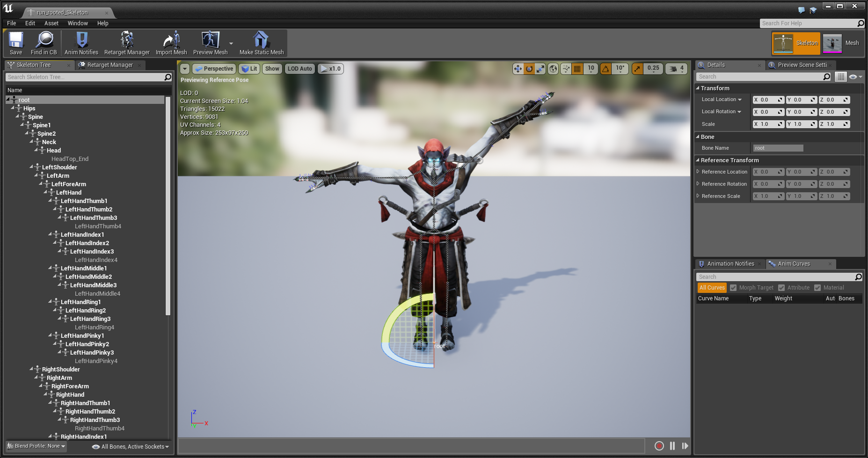The width and height of the screenshot is (868, 458).
Task: Toggle grid snapping icon in viewport
Action: [577, 69]
